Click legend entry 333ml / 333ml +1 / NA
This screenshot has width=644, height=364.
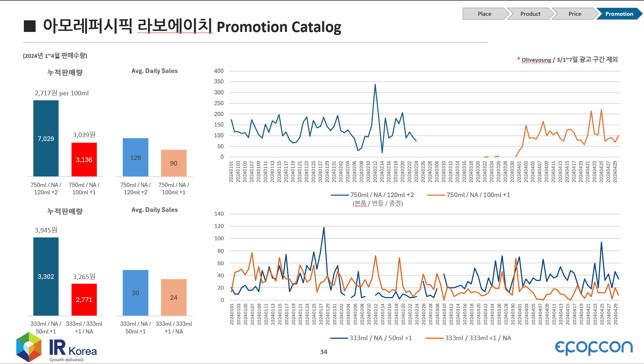point(468,338)
